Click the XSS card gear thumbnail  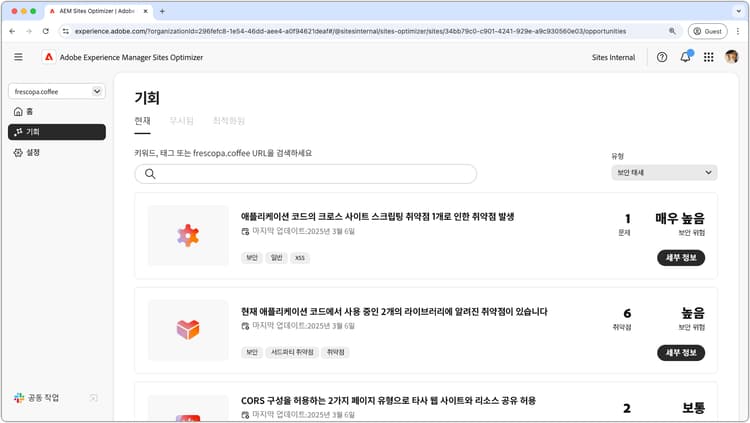click(x=188, y=235)
